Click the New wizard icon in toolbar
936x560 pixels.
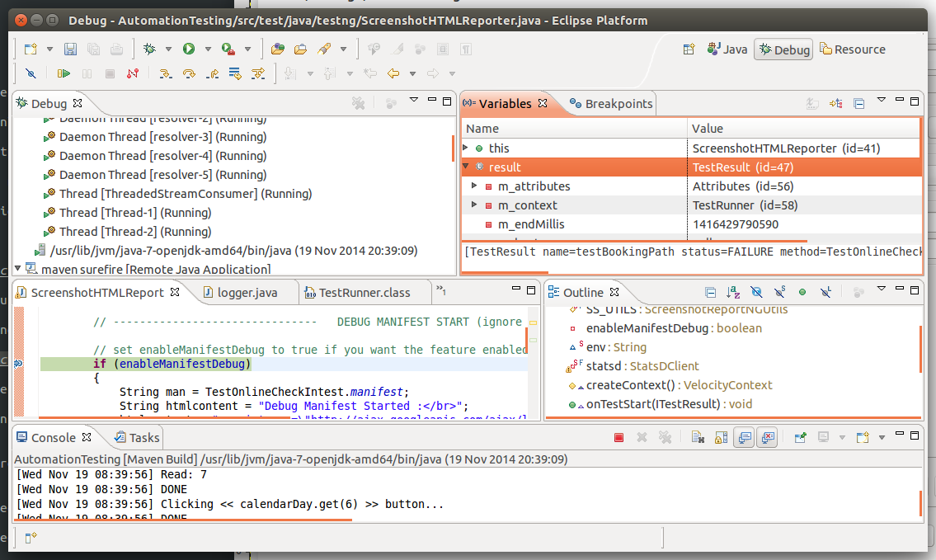pyautogui.click(x=31, y=49)
